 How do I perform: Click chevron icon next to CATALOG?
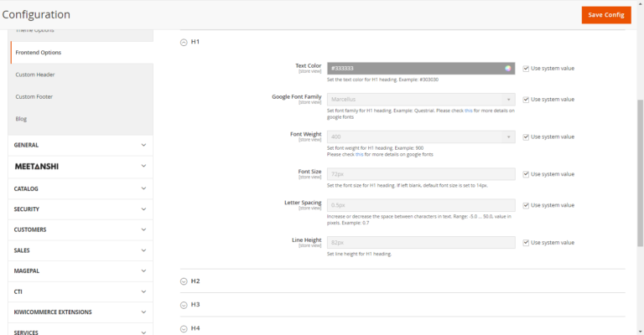coord(143,188)
